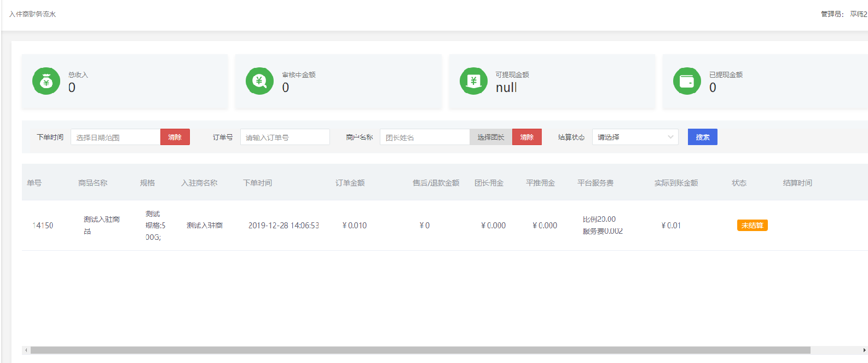Click the 入件商财务流水 page title

coord(33,14)
